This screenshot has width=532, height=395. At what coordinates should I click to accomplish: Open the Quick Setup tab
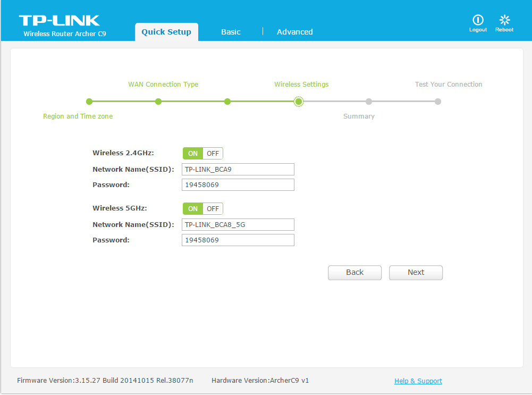click(x=166, y=32)
